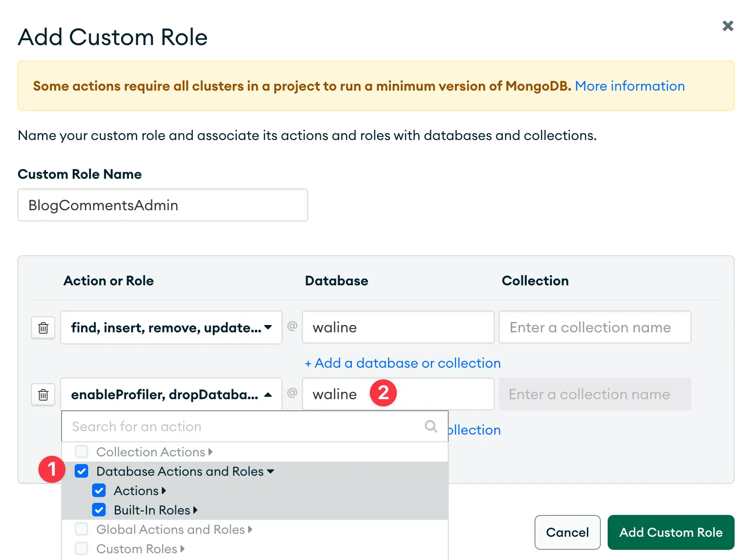This screenshot has width=754, height=560.
Task: Focus the Custom Role Name field
Action: pos(162,205)
